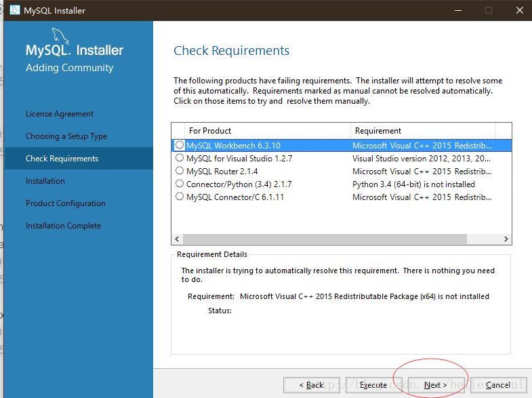Click 'Visual Studio version 2012, 2013' requirement cell
The image size is (532, 398).
[422, 159]
